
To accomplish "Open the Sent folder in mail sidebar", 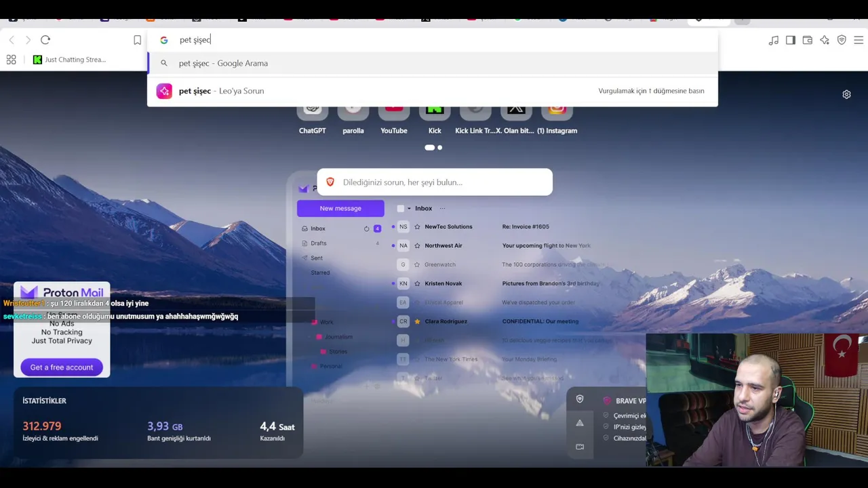I will coord(316,258).
